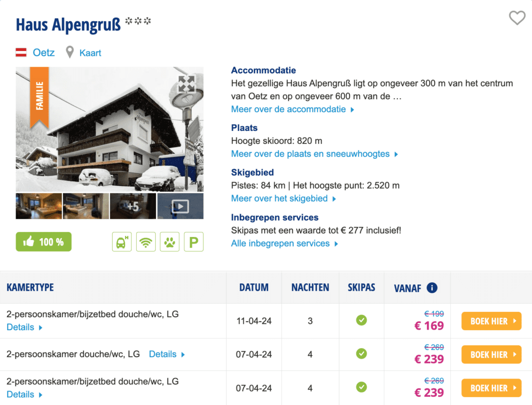Screen dimensions: 532x405
Task: Click the ski bus amenity icon
Action: (122, 242)
